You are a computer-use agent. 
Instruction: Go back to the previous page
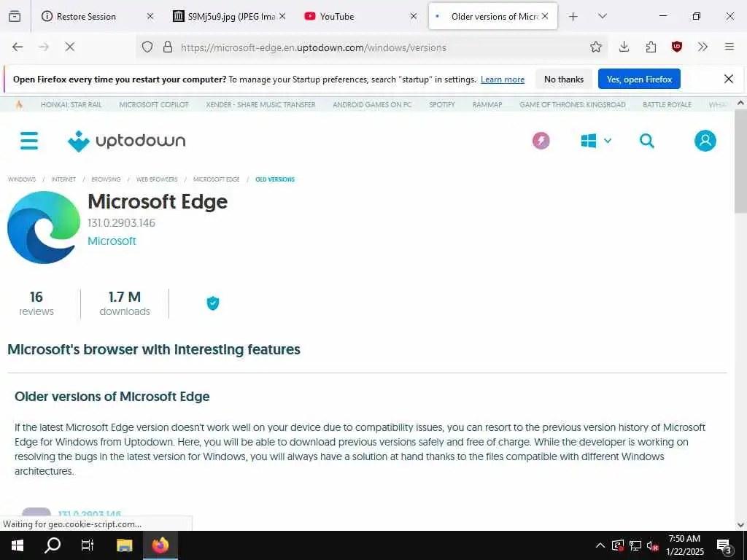click(x=18, y=47)
